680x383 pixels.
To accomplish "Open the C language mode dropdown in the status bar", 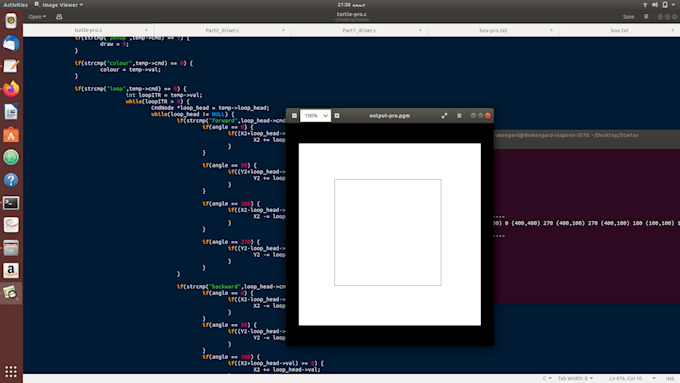I will click(x=547, y=378).
